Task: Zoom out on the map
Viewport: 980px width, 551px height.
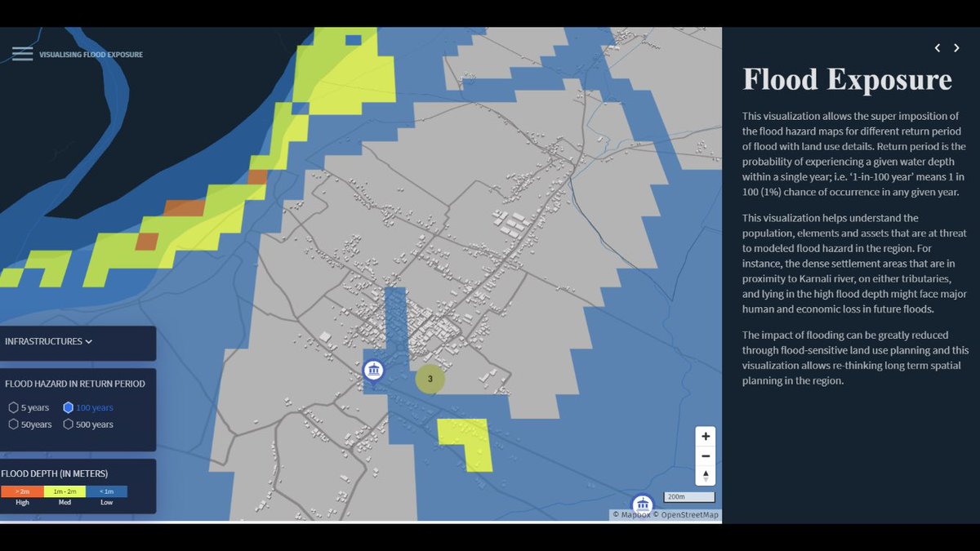Action: tap(706, 455)
